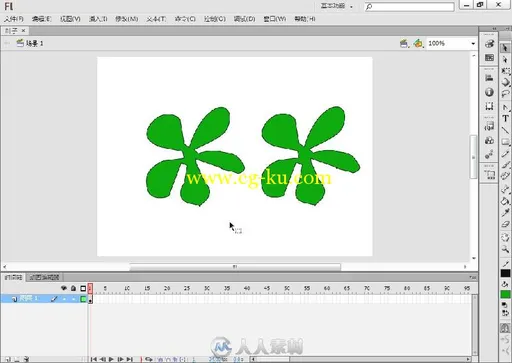The width and height of the screenshot is (512, 363).
Task: Open the workspace switcher dropdown
Action: pyautogui.click(x=337, y=6)
